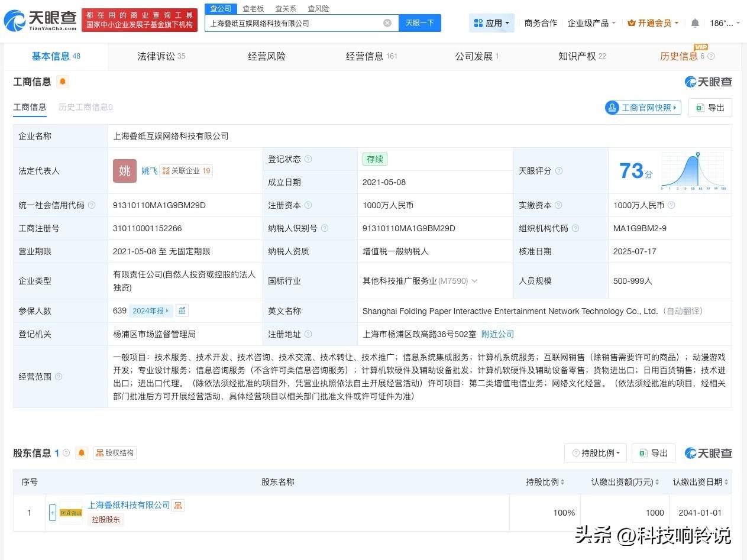Click the orange alert bell beside 工商信息 heading
Viewport: 747px width, 560px height.
click(x=63, y=82)
